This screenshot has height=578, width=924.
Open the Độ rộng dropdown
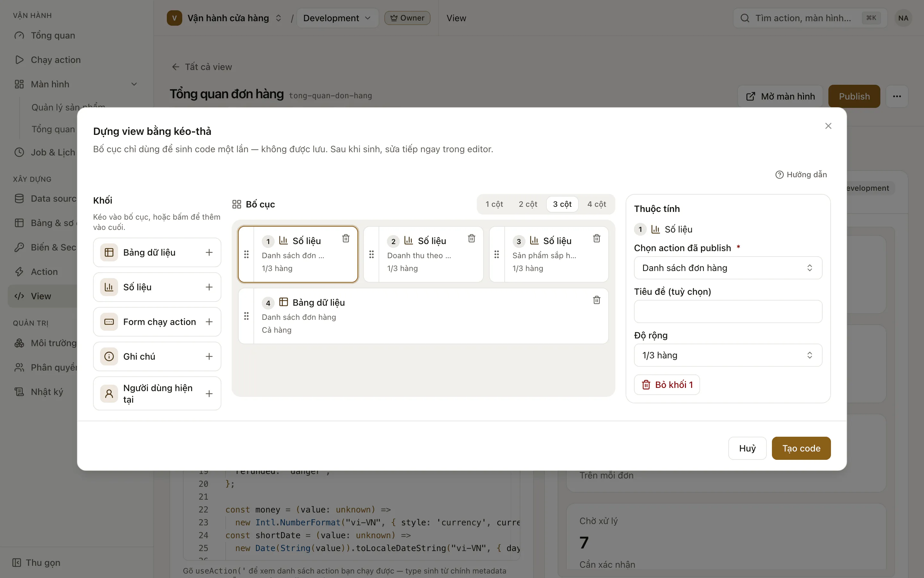[728, 355]
